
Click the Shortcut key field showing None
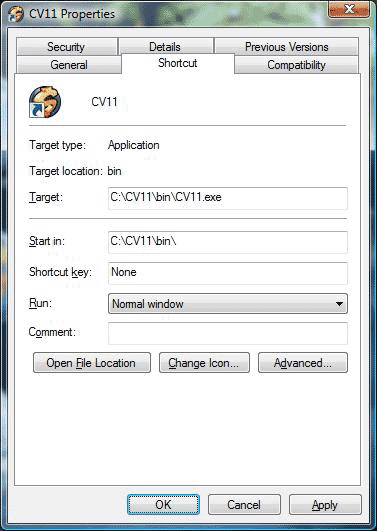228,273
